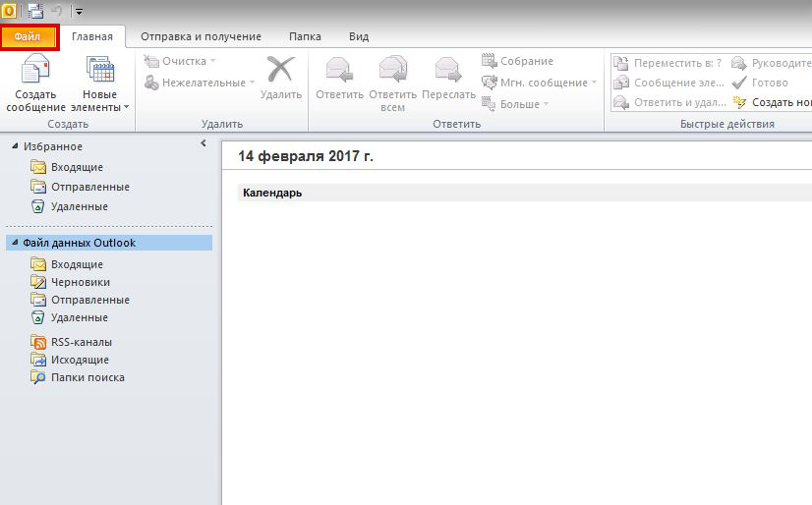Click the Ответить reply icon

[340, 71]
